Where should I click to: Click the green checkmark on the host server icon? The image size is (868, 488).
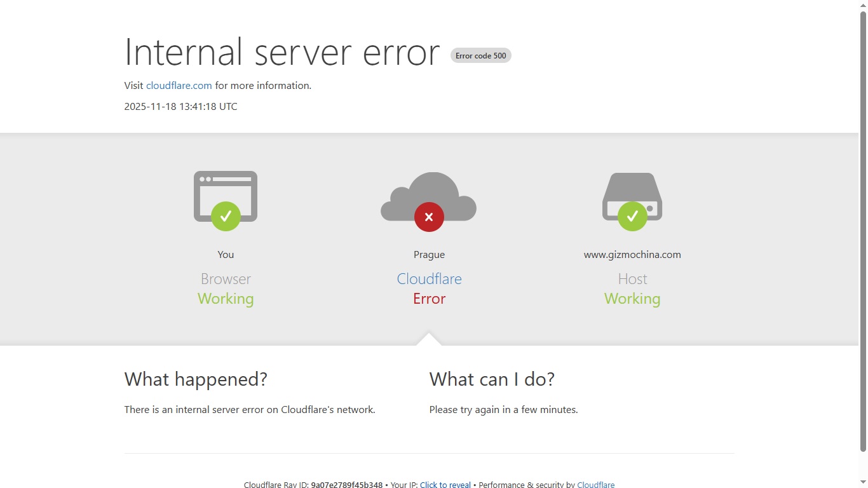click(x=632, y=217)
